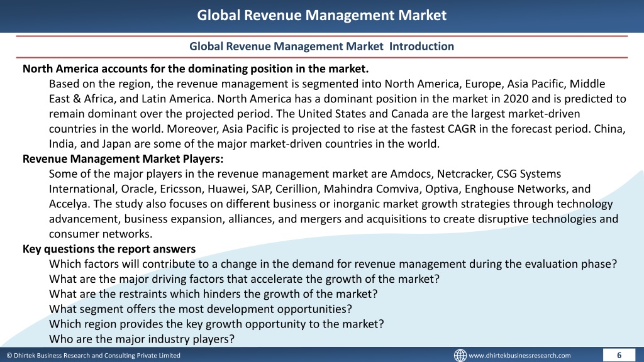
Task: Click the slide title 'Global Revenue Management Market'
Action: pos(321,15)
